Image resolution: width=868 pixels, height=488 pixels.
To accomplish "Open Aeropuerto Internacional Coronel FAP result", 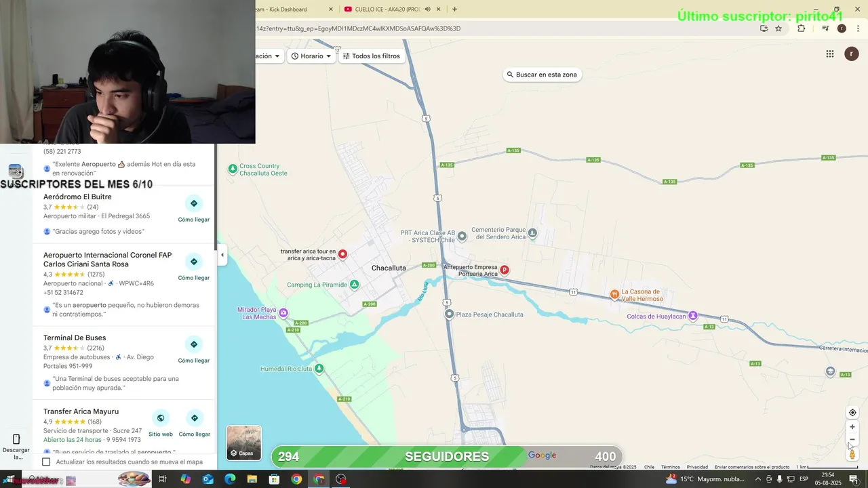I will coord(107,260).
